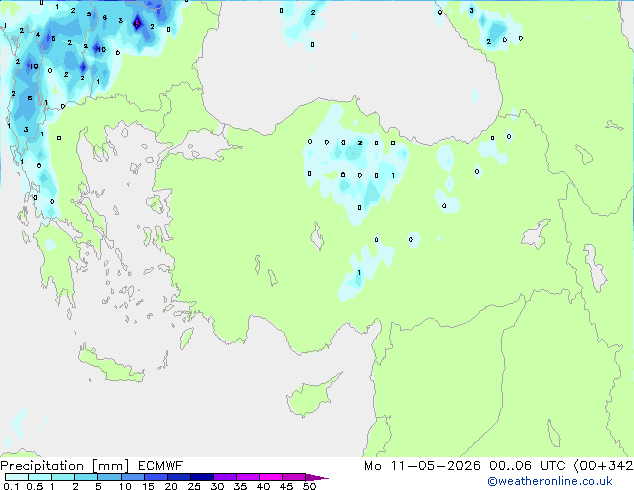Image resolution: width=634 pixels, height=490 pixels.
Task: Click the '30' legend scale value
Action: tap(217, 486)
